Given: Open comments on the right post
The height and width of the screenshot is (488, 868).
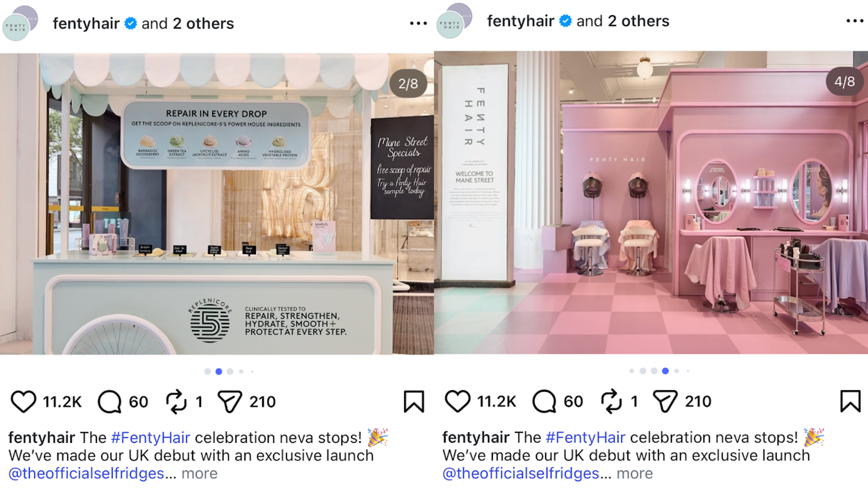Looking at the screenshot, I should tap(544, 401).
